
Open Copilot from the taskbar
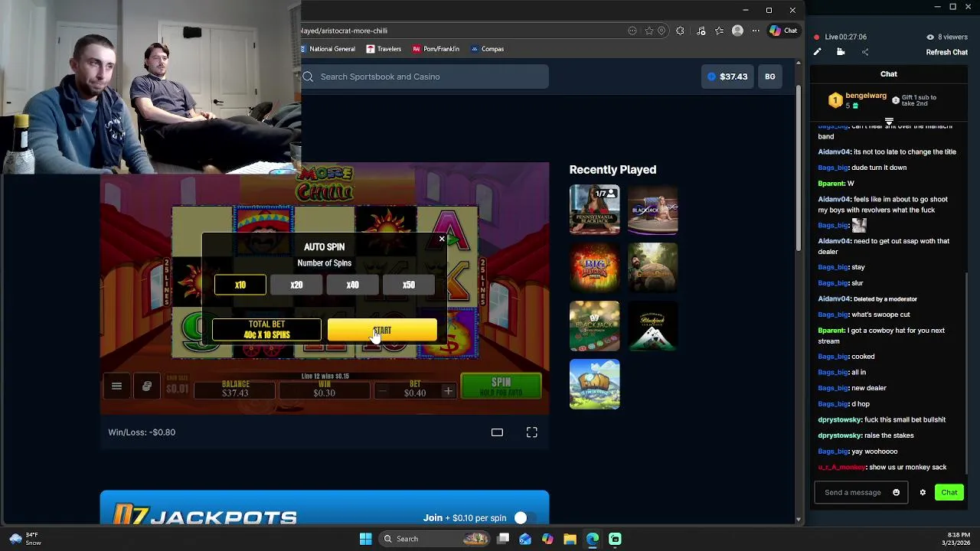547,539
